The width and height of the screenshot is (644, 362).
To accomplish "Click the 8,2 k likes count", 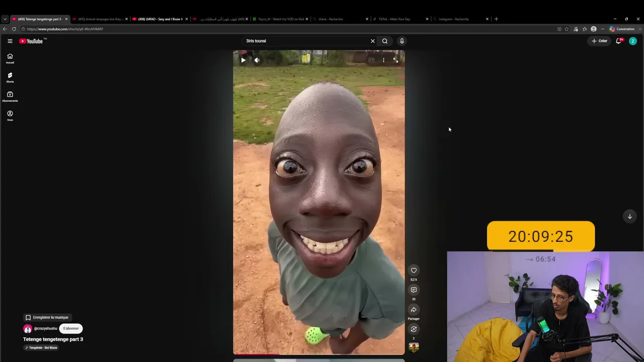I will (x=414, y=280).
